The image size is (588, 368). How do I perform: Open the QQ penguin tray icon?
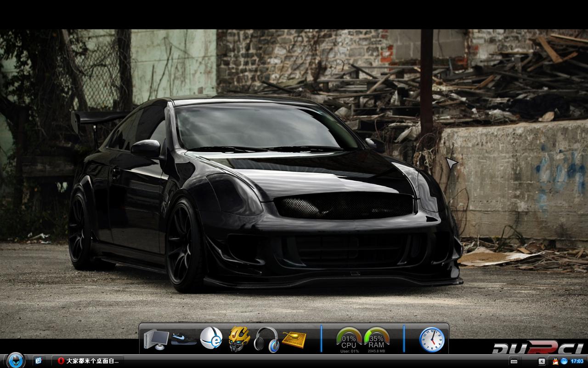click(555, 362)
